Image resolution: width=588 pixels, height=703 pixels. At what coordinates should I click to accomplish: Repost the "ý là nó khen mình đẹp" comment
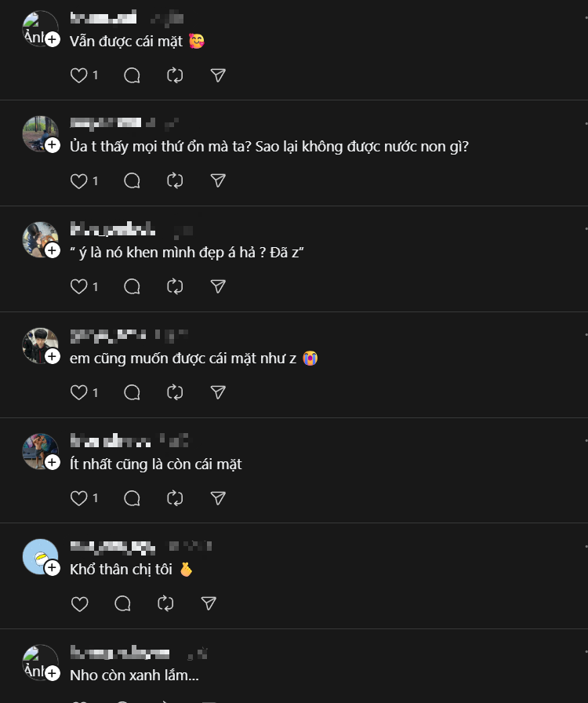pos(175,286)
